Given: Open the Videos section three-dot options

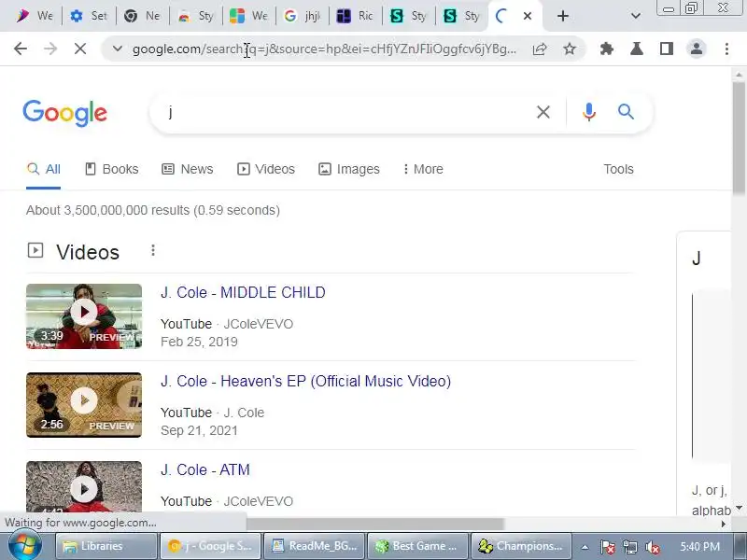Looking at the screenshot, I should (153, 250).
